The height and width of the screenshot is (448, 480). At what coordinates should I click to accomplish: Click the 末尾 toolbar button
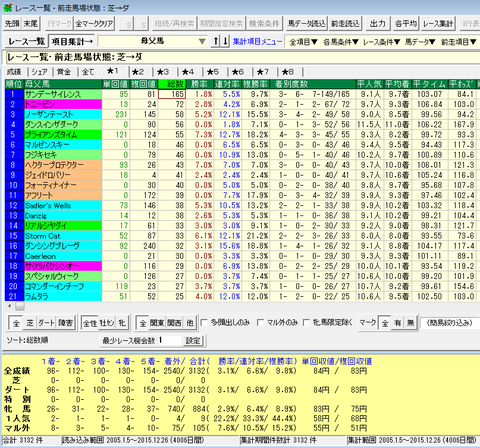point(30,24)
